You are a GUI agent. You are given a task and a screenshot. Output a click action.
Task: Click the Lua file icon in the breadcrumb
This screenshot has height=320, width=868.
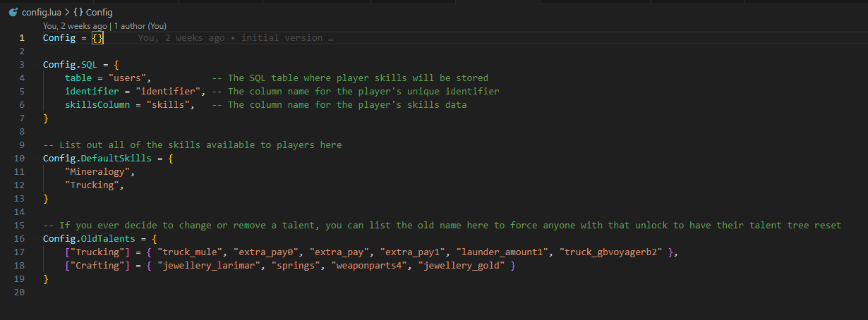[13, 13]
